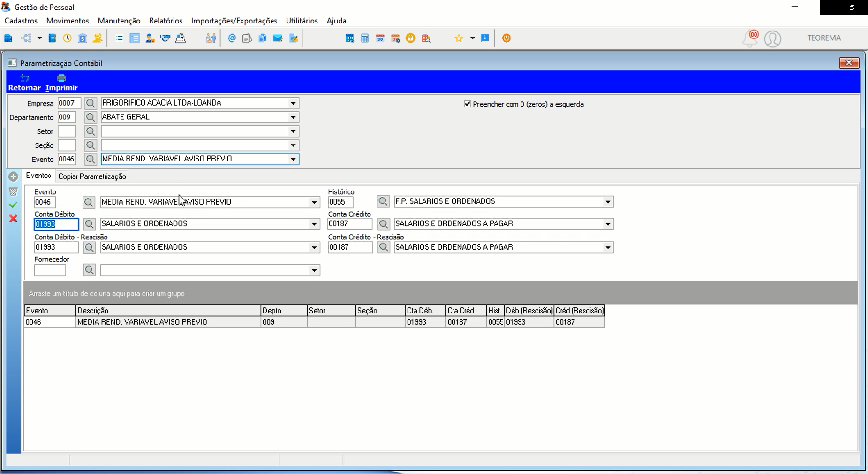
Task: Click the yellow star favorites icon
Action: coord(459,38)
